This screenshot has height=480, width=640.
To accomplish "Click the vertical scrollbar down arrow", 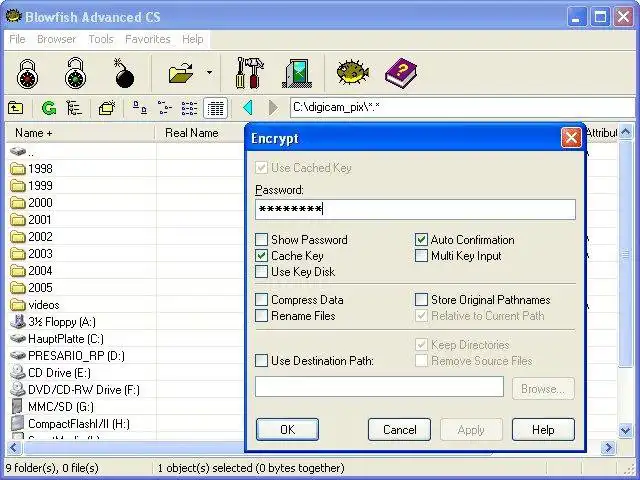I will pyautogui.click(x=625, y=430).
